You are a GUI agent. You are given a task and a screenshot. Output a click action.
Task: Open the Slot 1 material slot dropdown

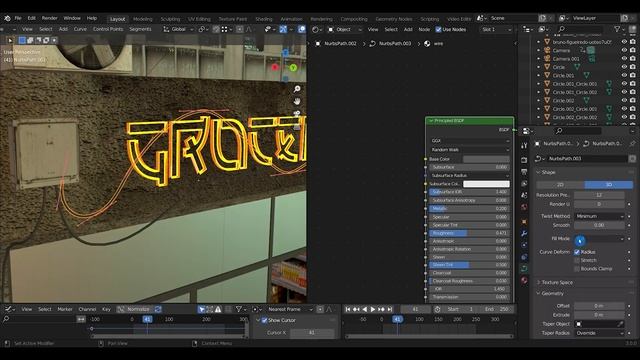496,29
